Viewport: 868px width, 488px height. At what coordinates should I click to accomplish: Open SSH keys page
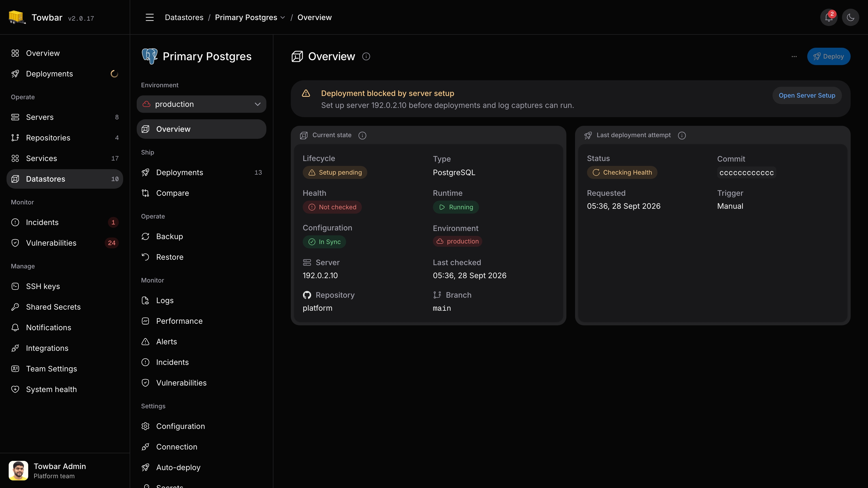pos(65,286)
